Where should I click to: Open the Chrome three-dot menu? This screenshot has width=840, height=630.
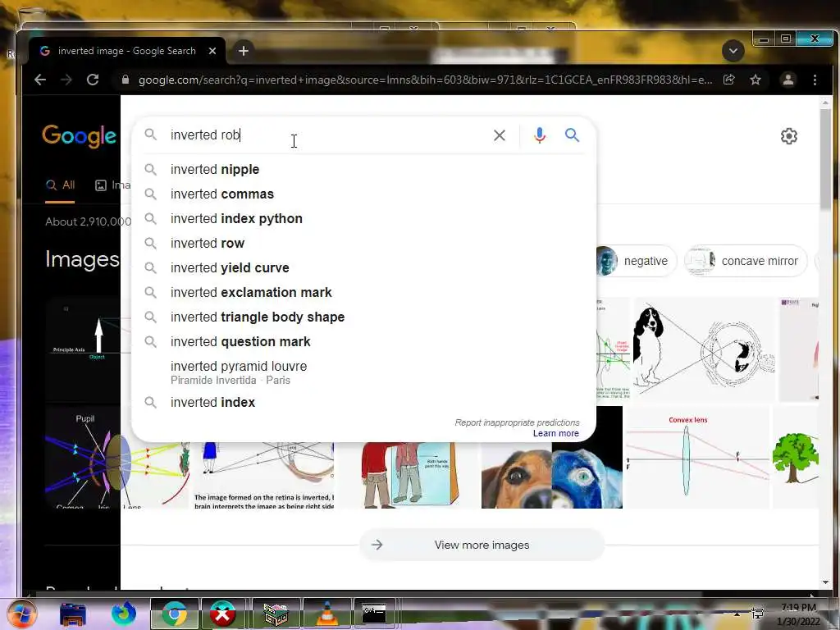pos(815,80)
